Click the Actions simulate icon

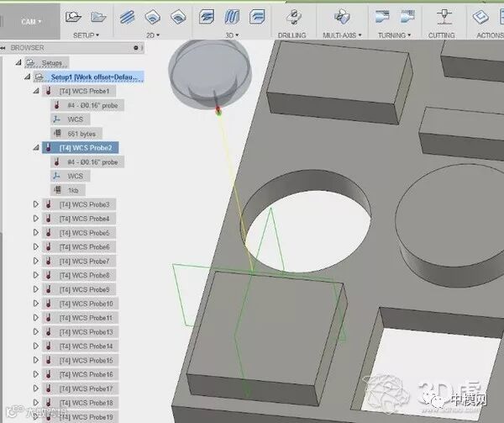coord(480,17)
